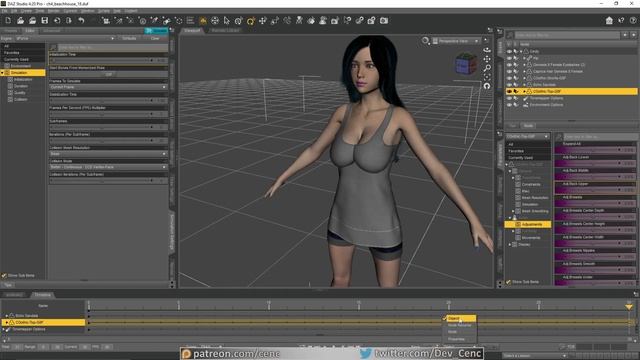
Task: Click the house-shaped icon in top-right toolbar
Action: coord(609,20)
